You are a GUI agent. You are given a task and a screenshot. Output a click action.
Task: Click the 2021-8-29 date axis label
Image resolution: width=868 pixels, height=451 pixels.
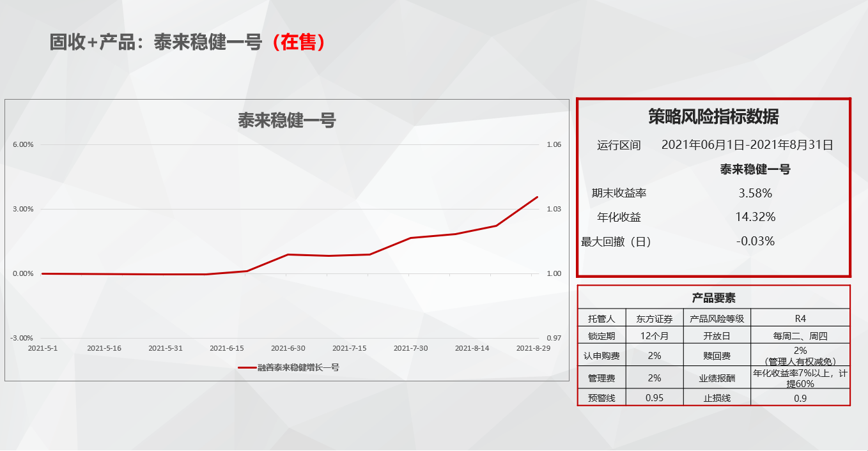coord(533,348)
